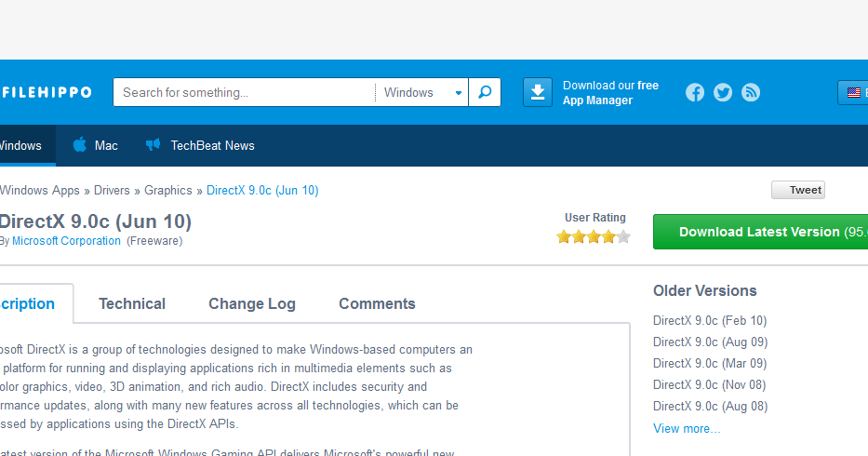Click the 'Older Versions' heading
The width and height of the screenshot is (868, 456).
(x=704, y=291)
